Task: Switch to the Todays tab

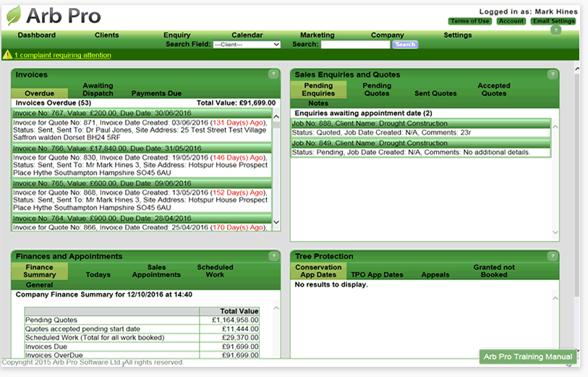Action: [x=98, y=274]
